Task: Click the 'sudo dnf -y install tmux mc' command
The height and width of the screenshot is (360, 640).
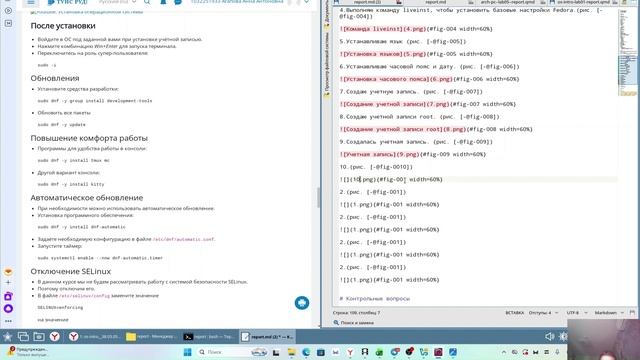Action: click(x=73, y=160)
